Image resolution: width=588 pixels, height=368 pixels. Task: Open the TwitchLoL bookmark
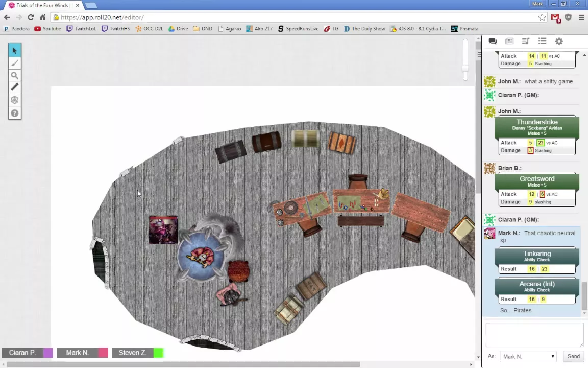(x=81, y=29)
